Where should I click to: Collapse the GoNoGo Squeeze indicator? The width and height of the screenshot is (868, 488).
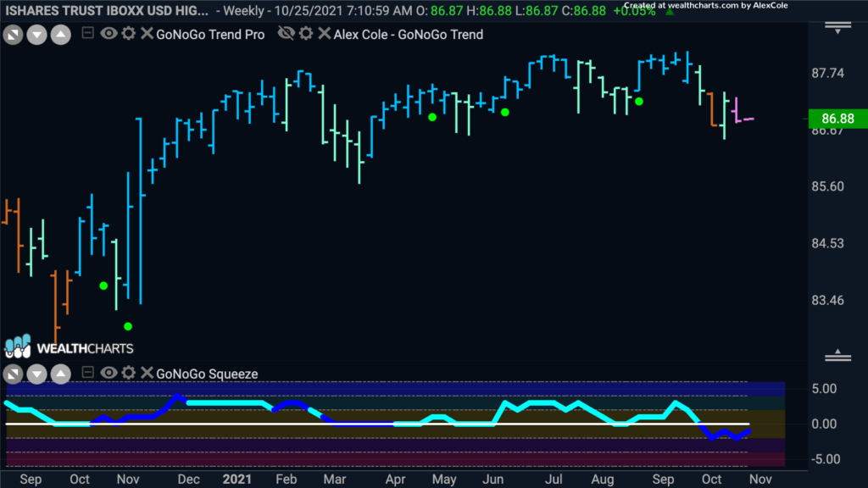[x=87, y=373]
